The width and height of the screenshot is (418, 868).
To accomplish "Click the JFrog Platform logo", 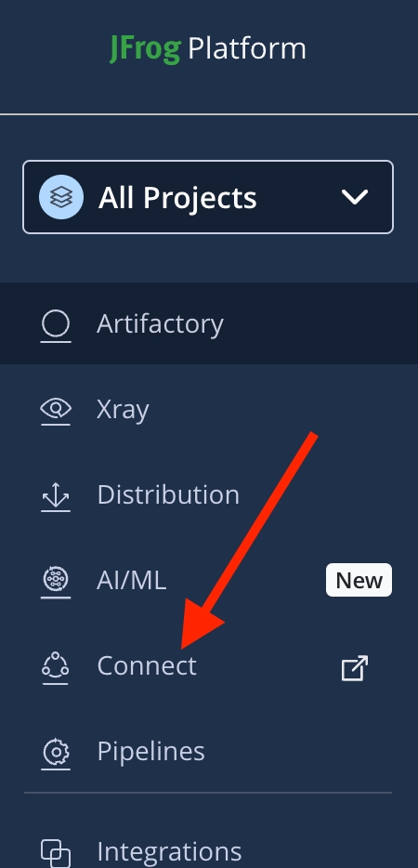I will pyautogui.click(x=208, y=48).
